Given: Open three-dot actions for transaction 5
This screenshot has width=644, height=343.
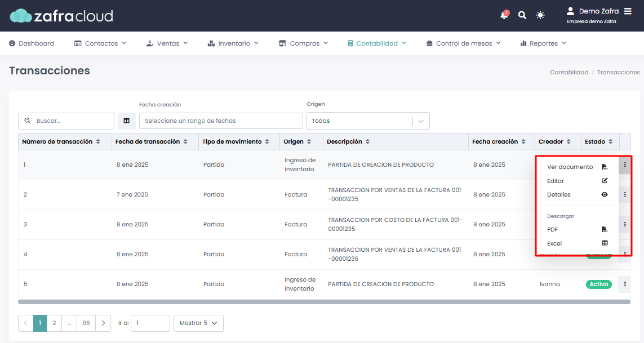Looking at the screenshot, I should 625,284.
